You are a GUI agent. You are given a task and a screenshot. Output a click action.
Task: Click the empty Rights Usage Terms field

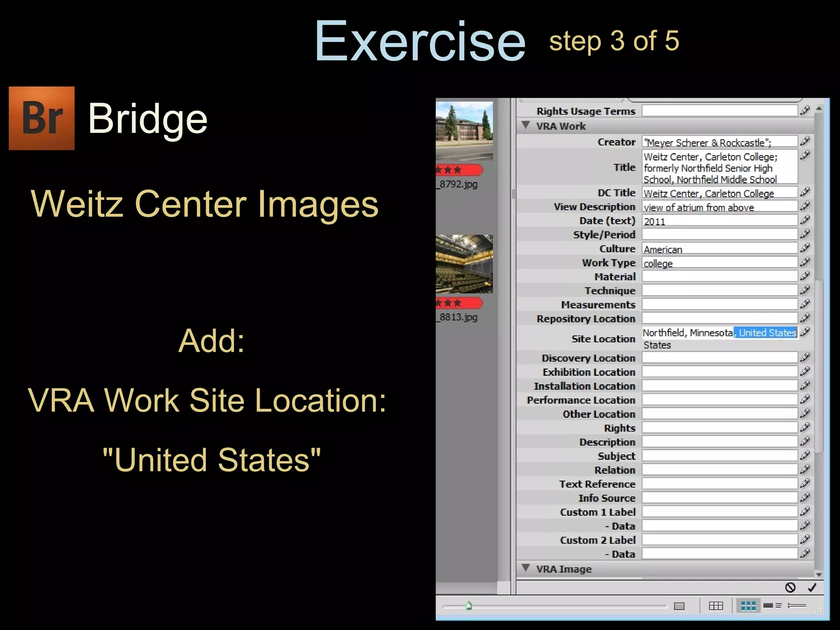click(720, 111)
